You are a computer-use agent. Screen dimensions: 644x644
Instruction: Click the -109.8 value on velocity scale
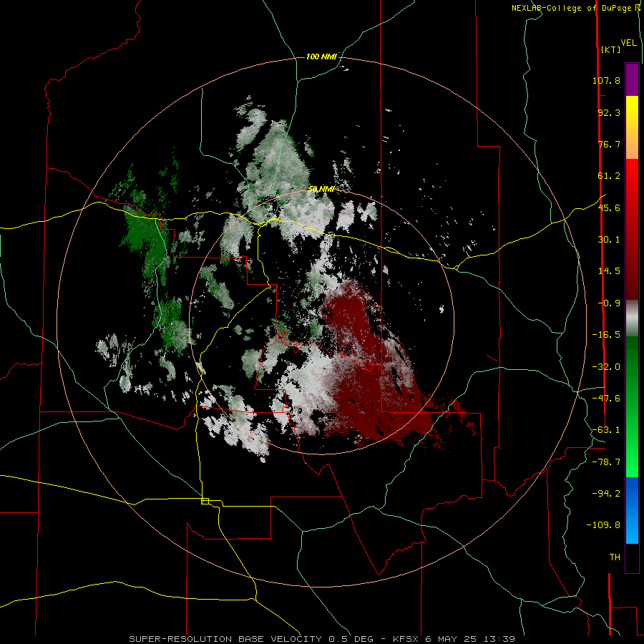604,525
